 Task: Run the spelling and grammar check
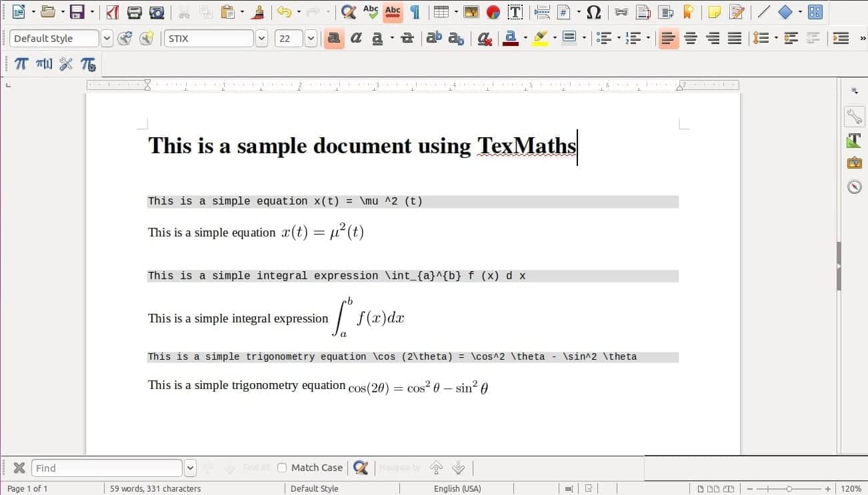(x=371, y=12)
